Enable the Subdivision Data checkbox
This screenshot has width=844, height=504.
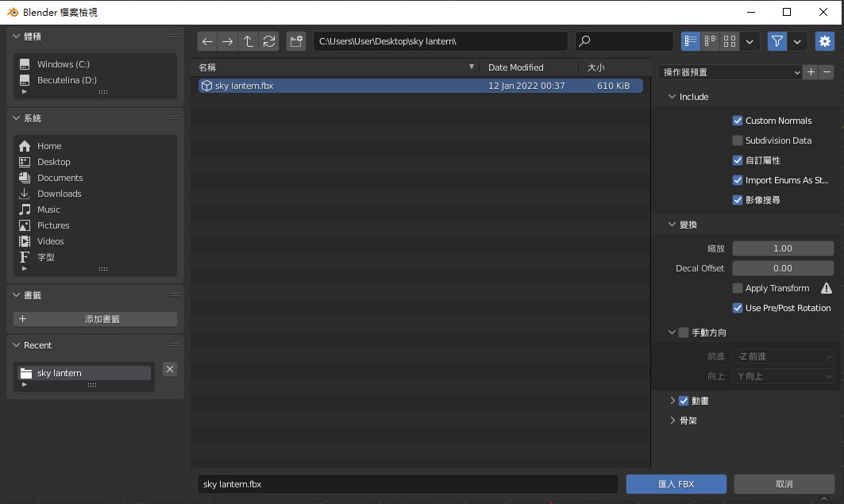(x=738, y=140)
